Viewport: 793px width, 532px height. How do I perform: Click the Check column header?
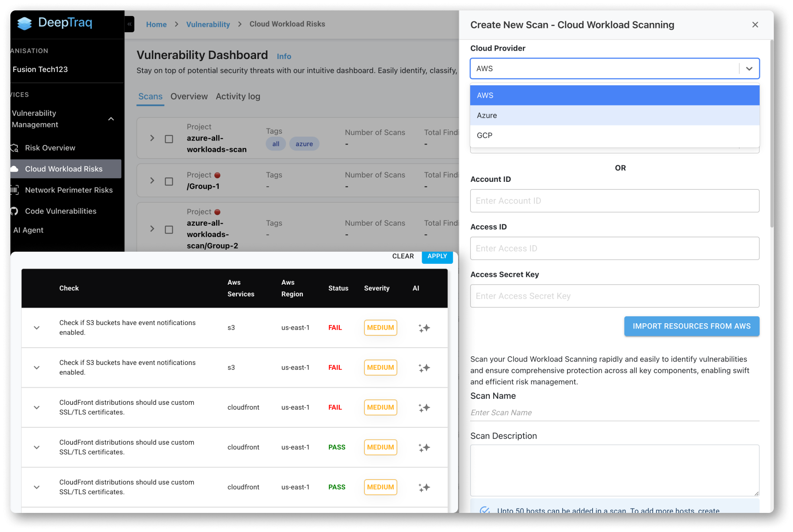pyautogui.click(x=69, y=288)
